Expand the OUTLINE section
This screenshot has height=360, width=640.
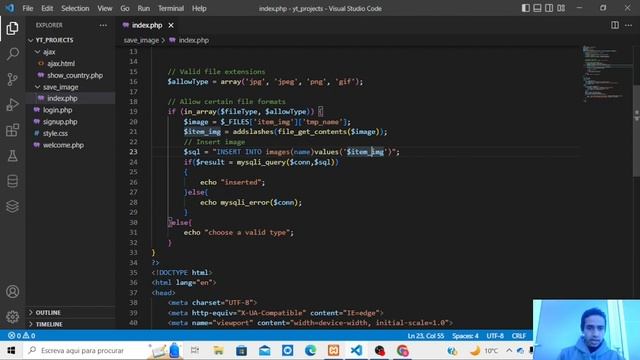point(48,312)
